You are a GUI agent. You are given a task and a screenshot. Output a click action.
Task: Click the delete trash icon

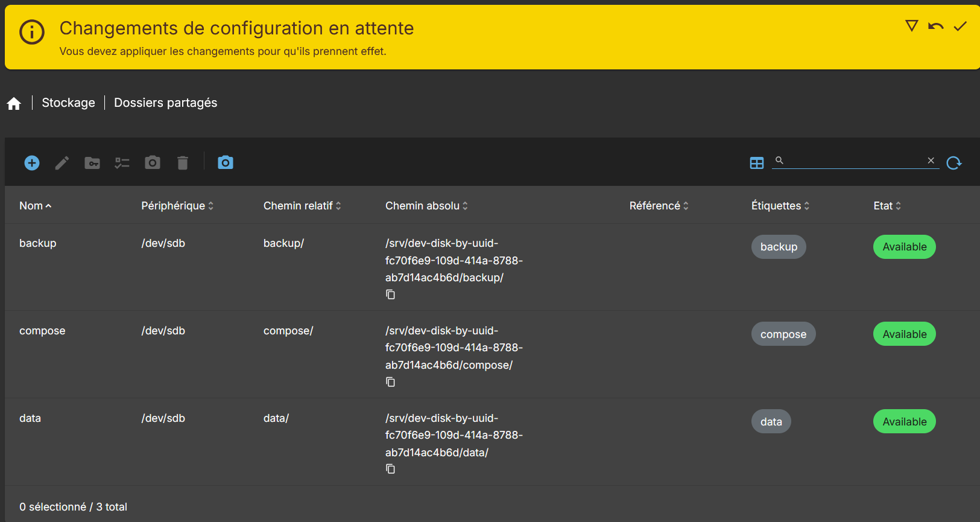(183, 163)
